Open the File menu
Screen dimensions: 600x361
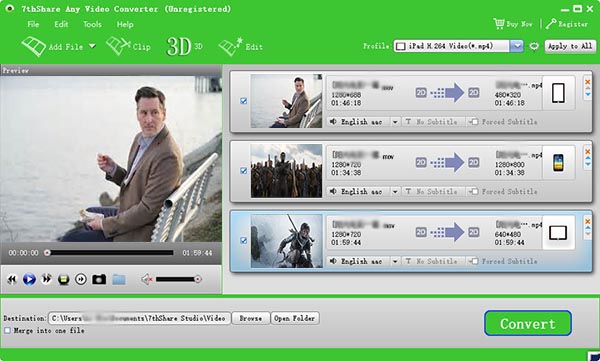33,24
